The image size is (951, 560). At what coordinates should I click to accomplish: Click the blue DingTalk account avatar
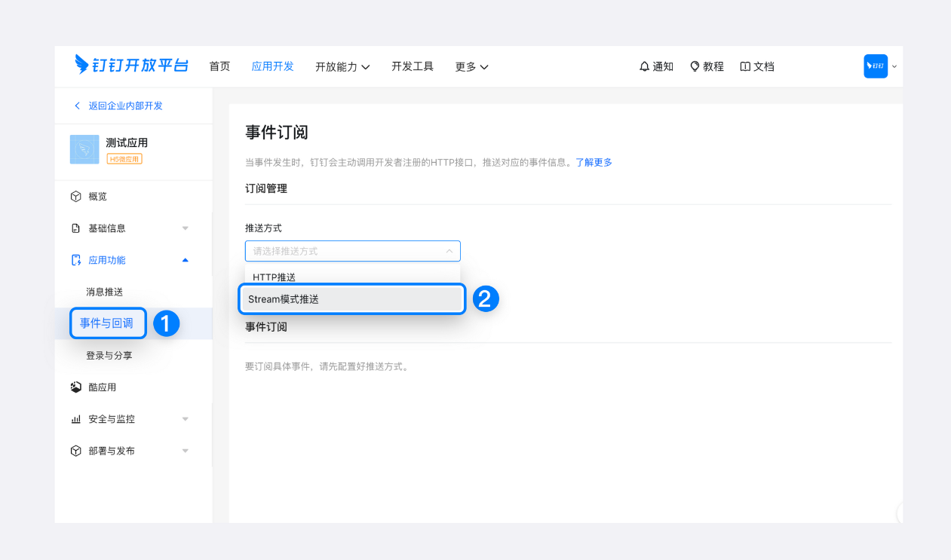click(x=875, y=66)
